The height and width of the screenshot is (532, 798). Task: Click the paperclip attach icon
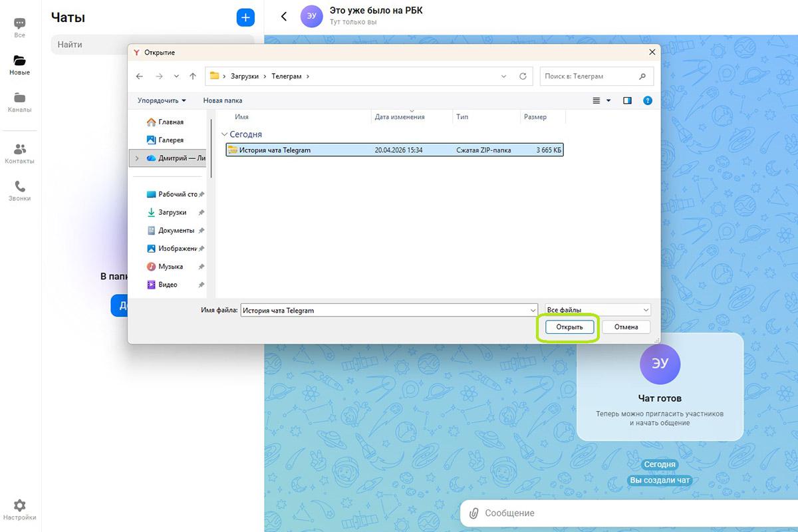pos(473,513)
